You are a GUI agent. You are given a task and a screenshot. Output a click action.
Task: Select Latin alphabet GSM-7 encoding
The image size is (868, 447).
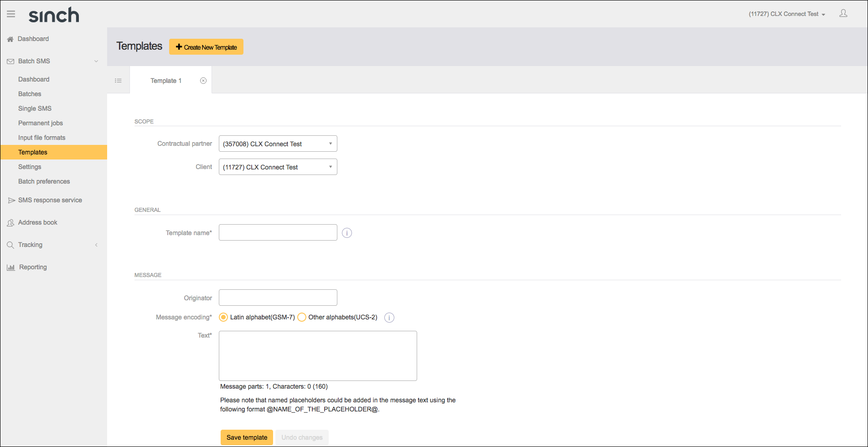click(x=223, y=317)
